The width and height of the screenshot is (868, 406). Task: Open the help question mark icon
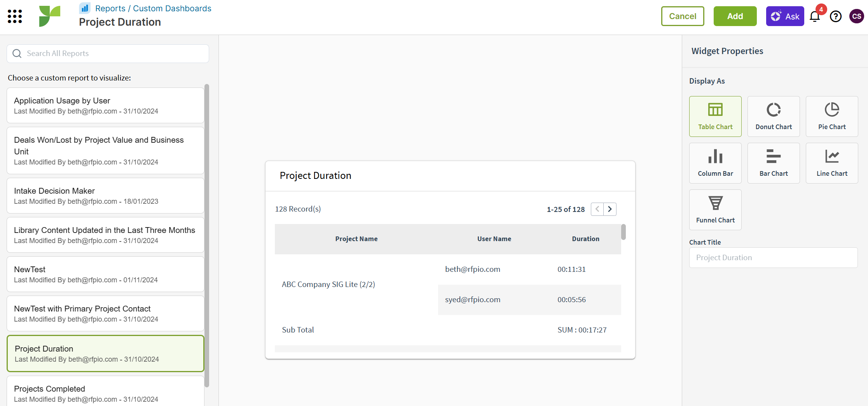click(836, 16)
